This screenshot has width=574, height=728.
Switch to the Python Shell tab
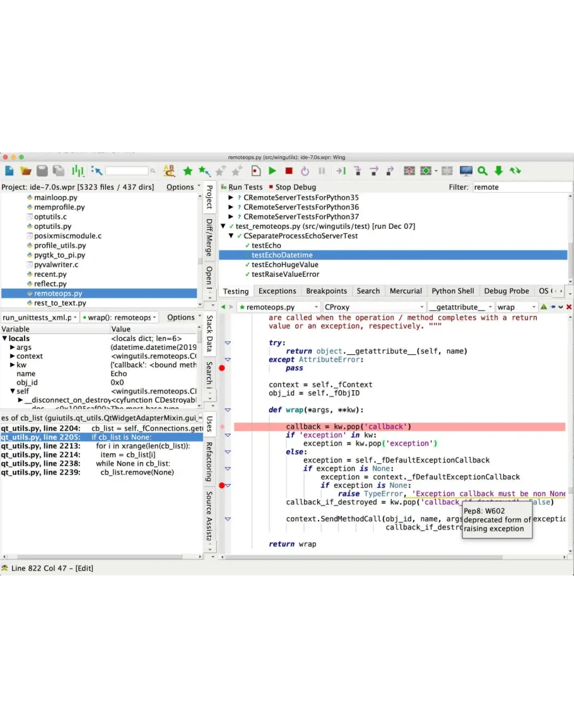453,291
